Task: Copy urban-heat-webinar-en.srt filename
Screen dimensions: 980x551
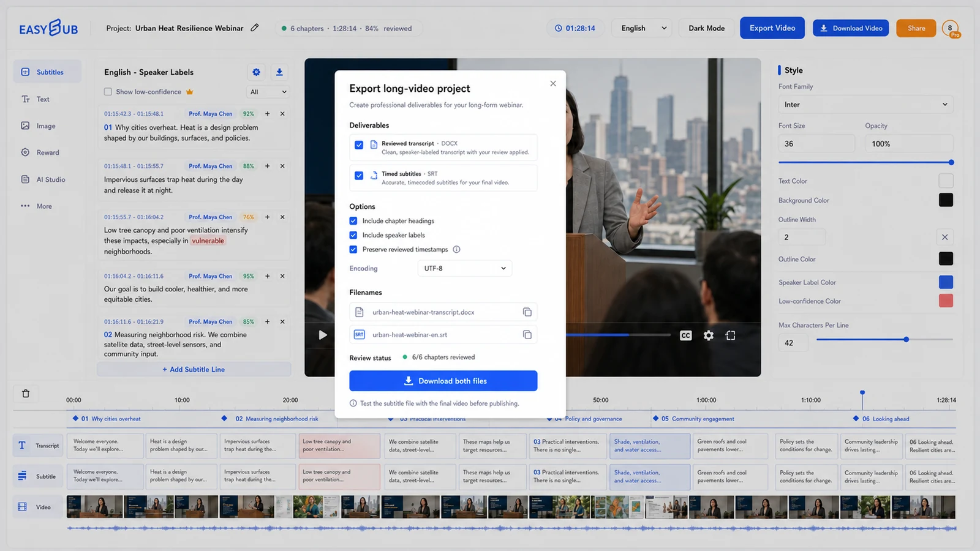Action: 527,335
